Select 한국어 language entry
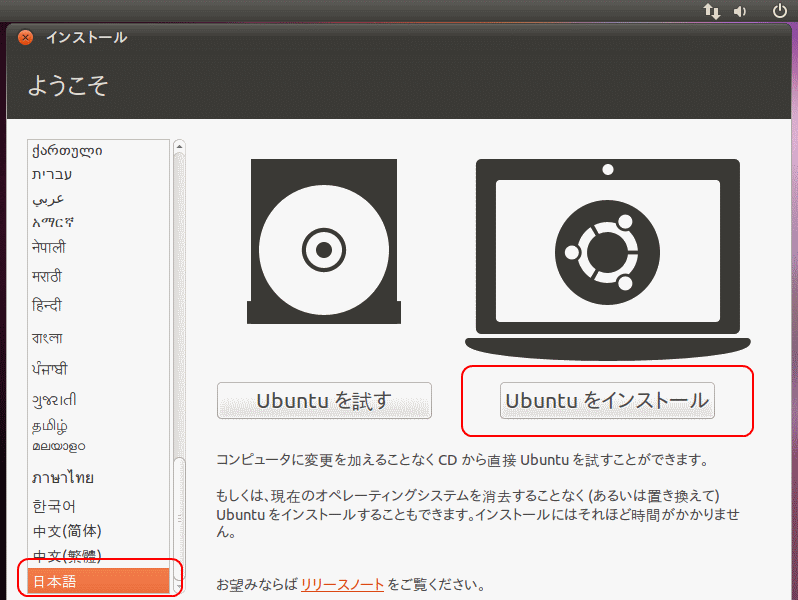 coord(98,506)
